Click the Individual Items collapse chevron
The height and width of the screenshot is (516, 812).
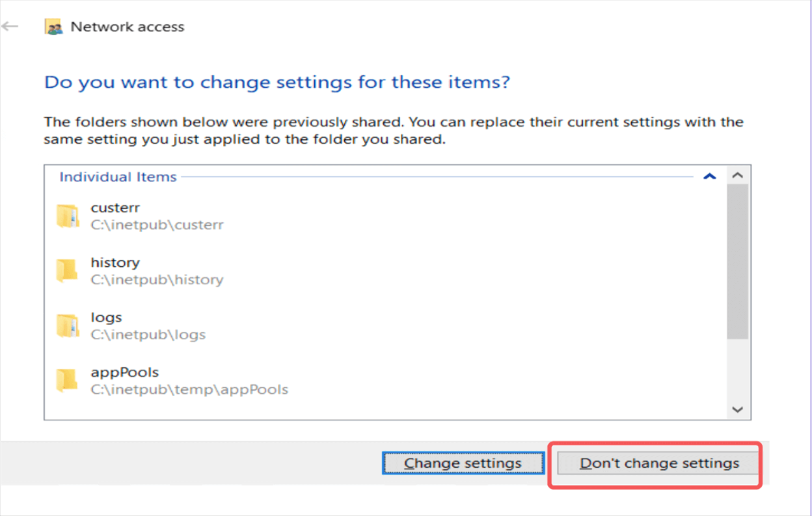pyautogui.click(x=710, y=176)
